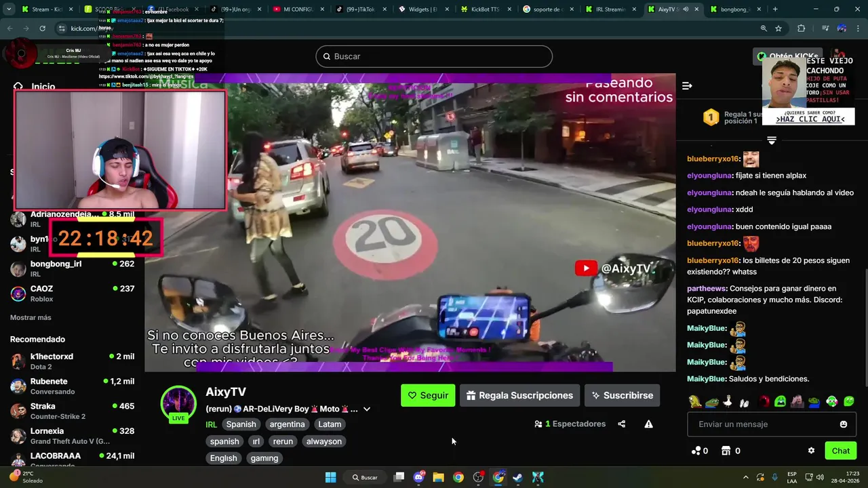This screenshot has width=868, height=488.
Task: Open k1hectorxd recommended channel
Action: [72, 361]
